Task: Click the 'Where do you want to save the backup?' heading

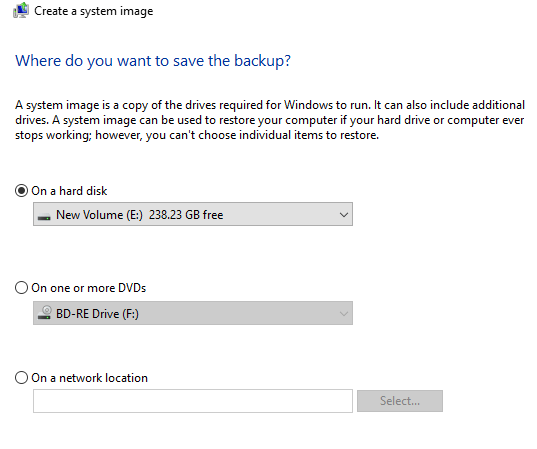Action: pyautogui.click(x=153, y=61)
